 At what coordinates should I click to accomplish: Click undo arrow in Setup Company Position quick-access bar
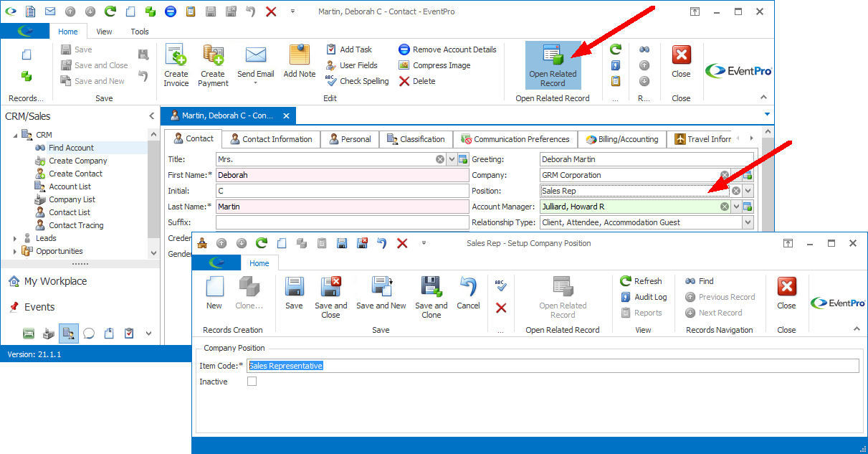382,243
